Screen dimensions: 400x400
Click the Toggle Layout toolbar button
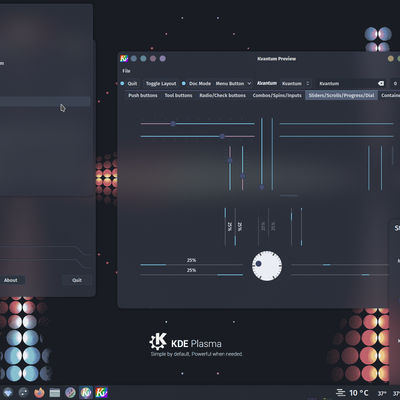coord(161,83)
